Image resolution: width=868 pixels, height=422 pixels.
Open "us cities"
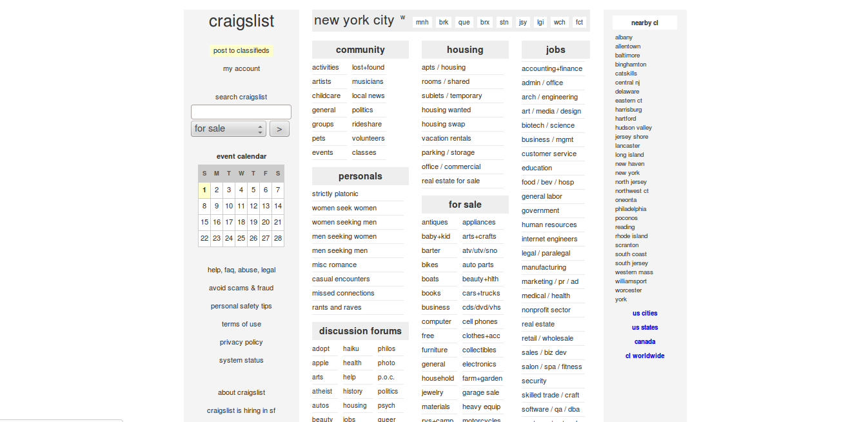click(645, 313)
